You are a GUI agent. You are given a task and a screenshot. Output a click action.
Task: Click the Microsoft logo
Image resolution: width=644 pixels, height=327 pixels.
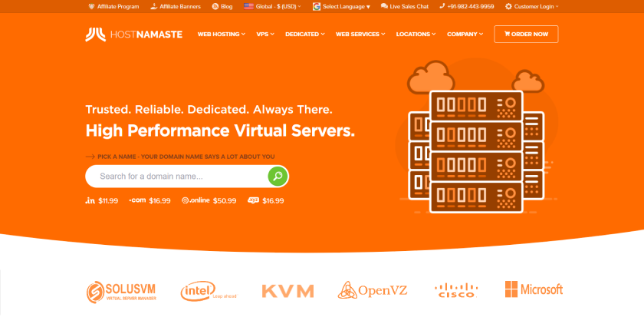tap(534, 289)
